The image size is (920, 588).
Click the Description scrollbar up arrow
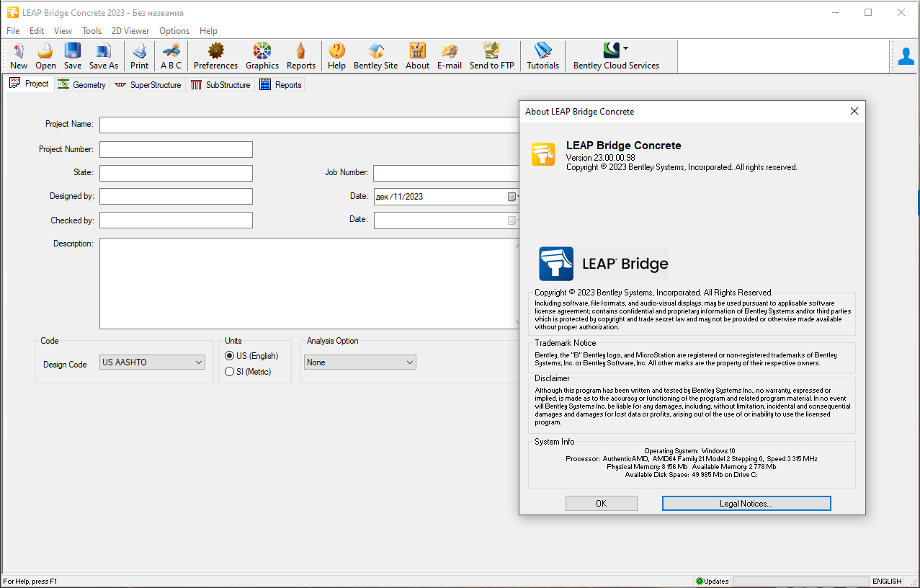point(517,244)
